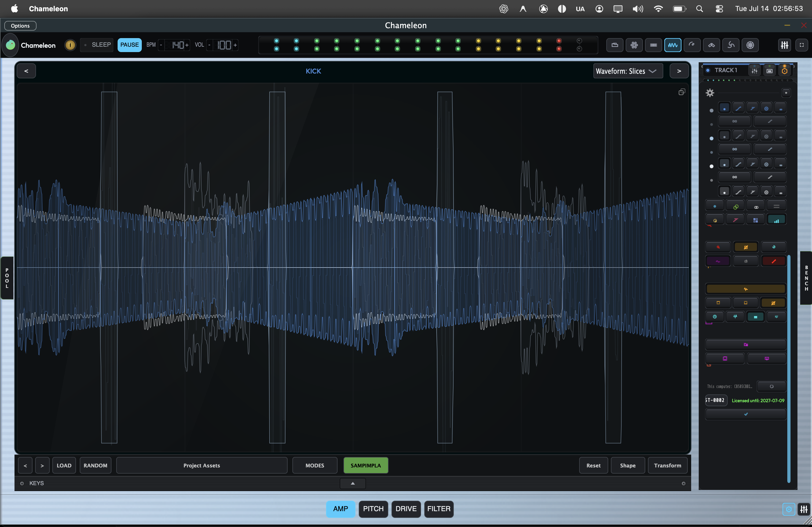Open the master mixer icon at the bottom right
The width and height of the screenshot is (812, 527).
(804, 509)
